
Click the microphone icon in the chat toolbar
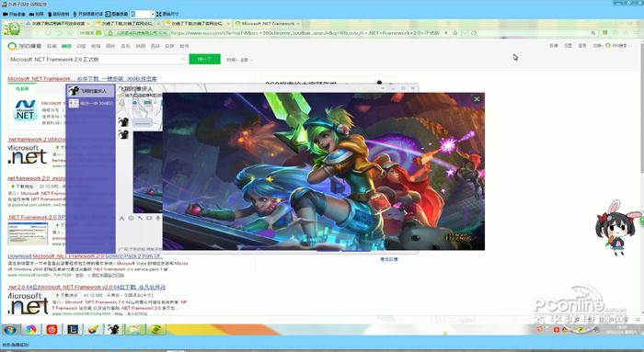pyautogui.click(x=158, y=218)
